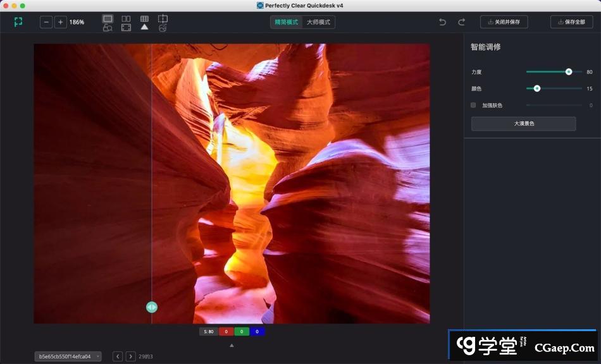This screenshot has height=364, width=601.
Task: Click the 保存全部 button
Action: (571, 22)
